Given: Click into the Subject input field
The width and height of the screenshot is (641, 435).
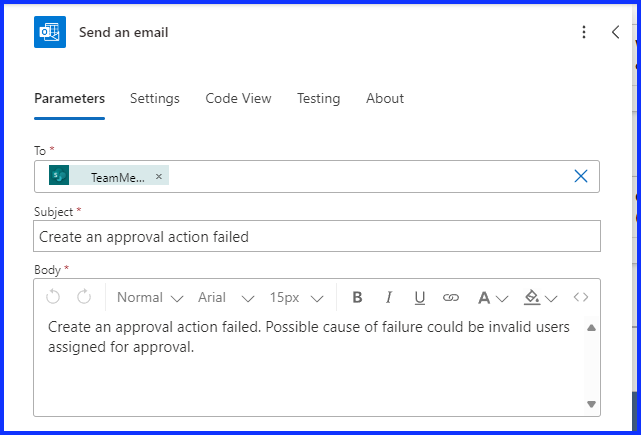Looking at the screenshot, I should coord(317,237).
